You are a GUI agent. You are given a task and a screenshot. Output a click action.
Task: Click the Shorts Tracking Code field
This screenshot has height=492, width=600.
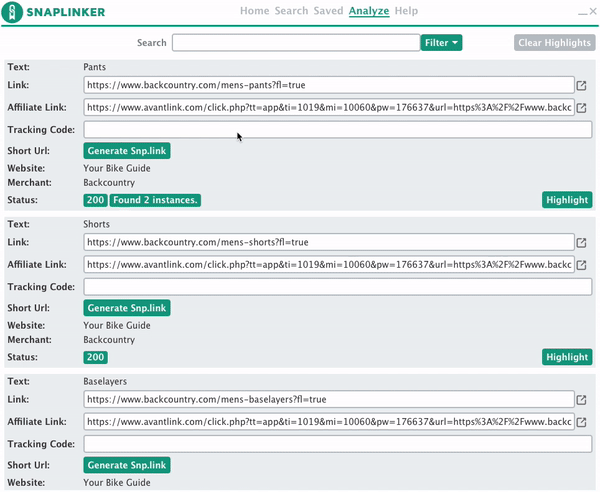tap(338, 287)
